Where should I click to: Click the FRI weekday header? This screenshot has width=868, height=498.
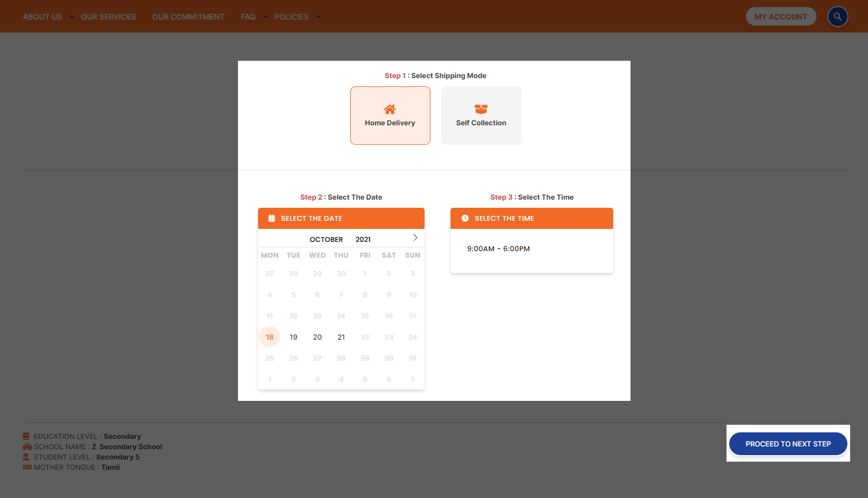click(365, 255)
